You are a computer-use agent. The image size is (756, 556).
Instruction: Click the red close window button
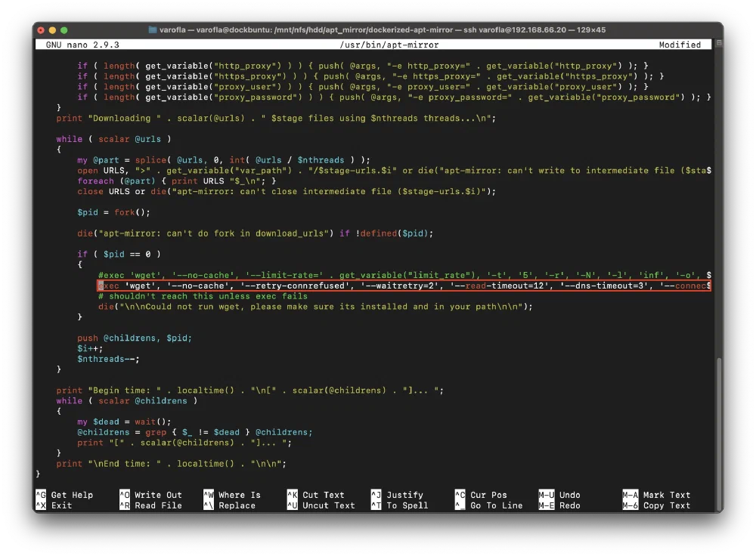click(41, 30)
